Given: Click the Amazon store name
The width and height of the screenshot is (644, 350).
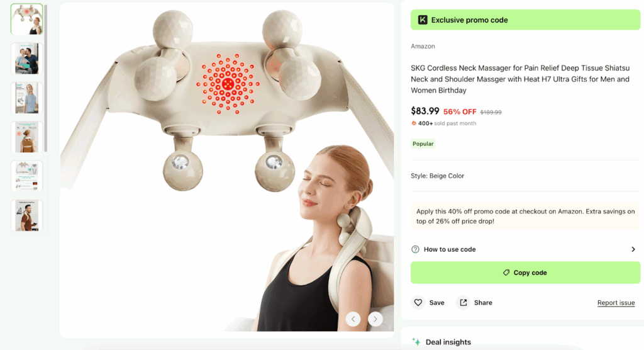Looking at the screenshot, I should coord(423,47).
